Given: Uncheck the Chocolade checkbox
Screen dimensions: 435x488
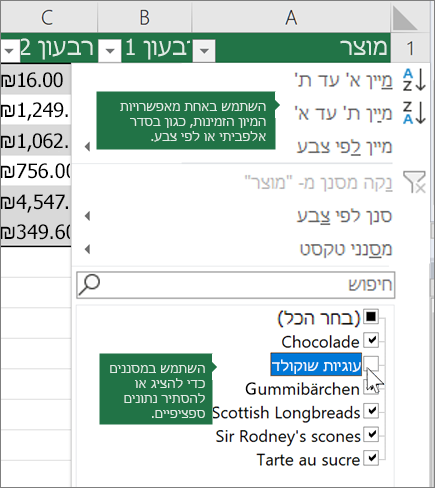Looking at the screenshot, I should [x=371, y=340].
